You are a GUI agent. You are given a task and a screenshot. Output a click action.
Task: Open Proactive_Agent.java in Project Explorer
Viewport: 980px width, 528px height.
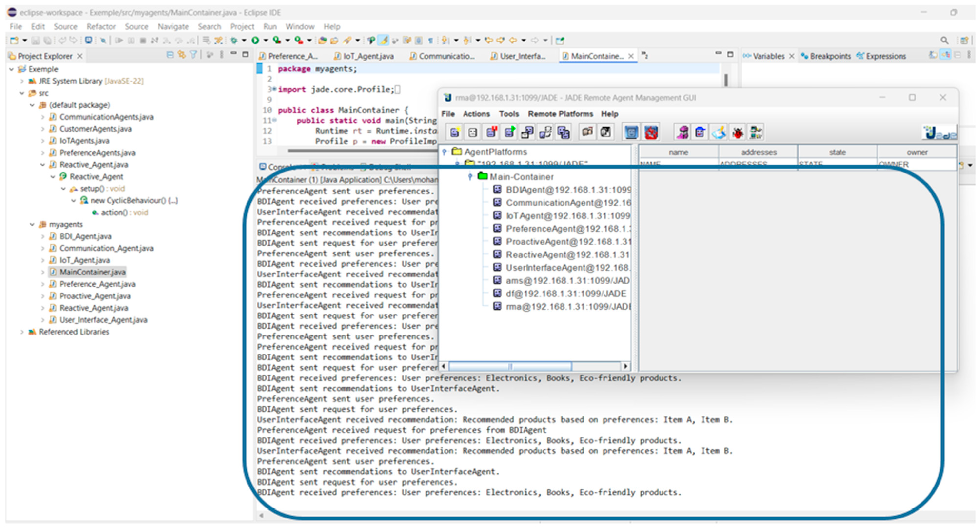[95, 296]
